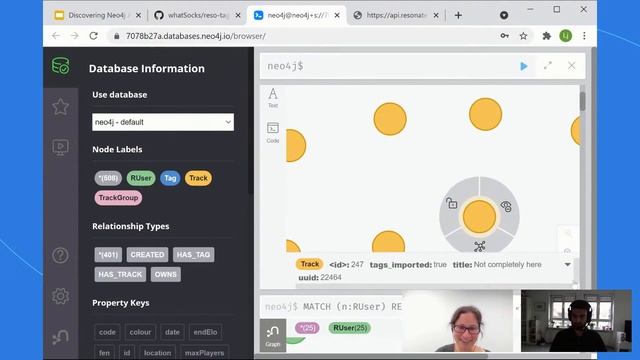Open the Chrome profile avatar
This screenshot has width=640, height=360.
click(x=565, y=36)
